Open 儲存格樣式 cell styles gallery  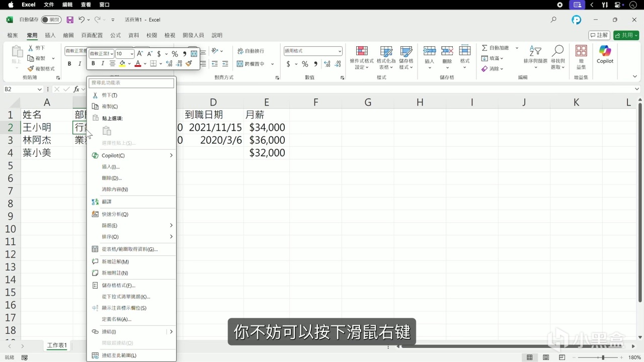pyautogui.click(x=406, y=58)
